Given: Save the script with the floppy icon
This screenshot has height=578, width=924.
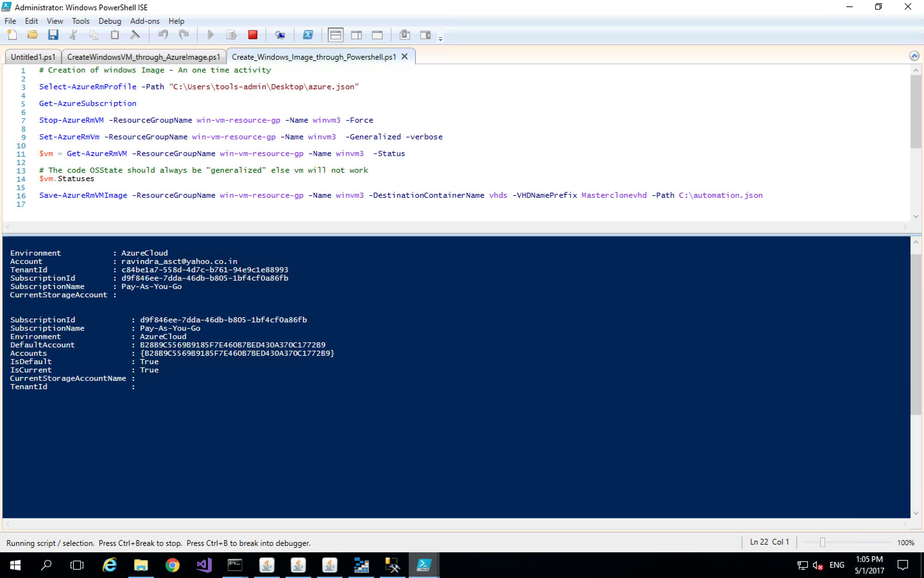Looking at the screenshot, I should (53, 35).
